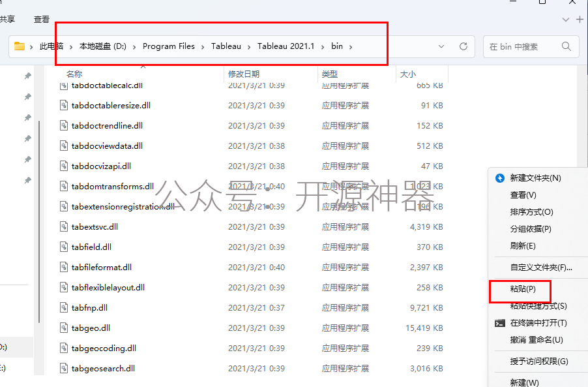Choose 粘贴快捷方式(S) in context menu
Image resolution: width=588 pixels, height=387 pixels.
click(x=538, y=306)
